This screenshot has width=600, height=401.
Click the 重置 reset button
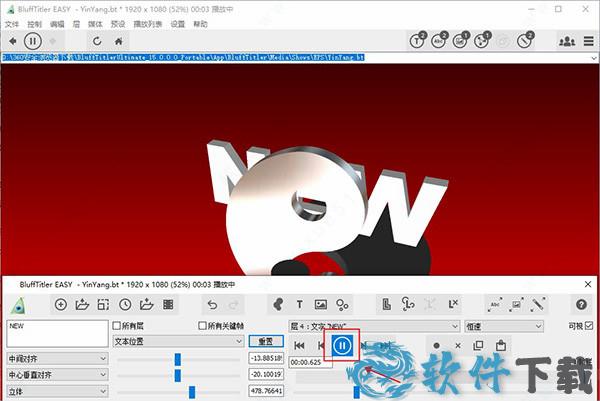coord(265,341)
